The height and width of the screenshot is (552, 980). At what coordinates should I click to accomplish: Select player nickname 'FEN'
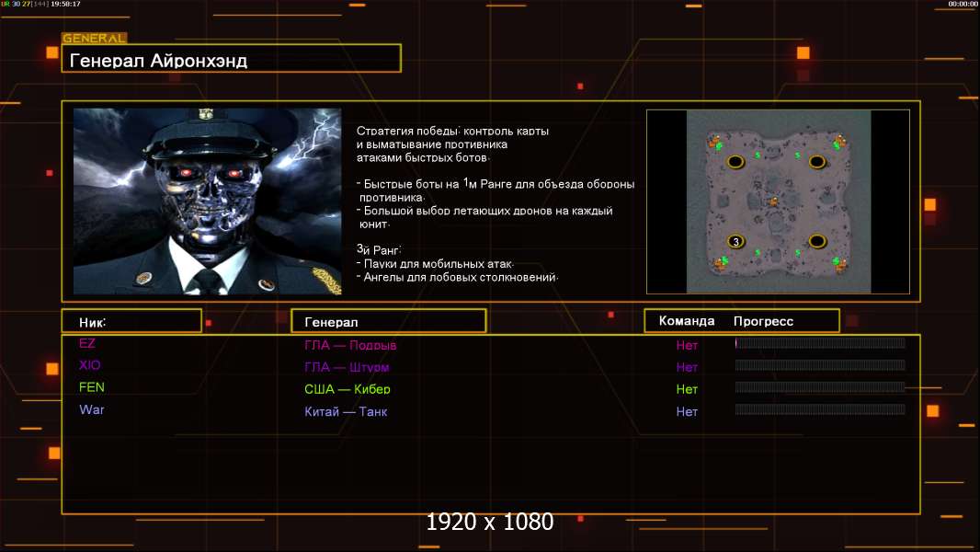click(91, 387)
